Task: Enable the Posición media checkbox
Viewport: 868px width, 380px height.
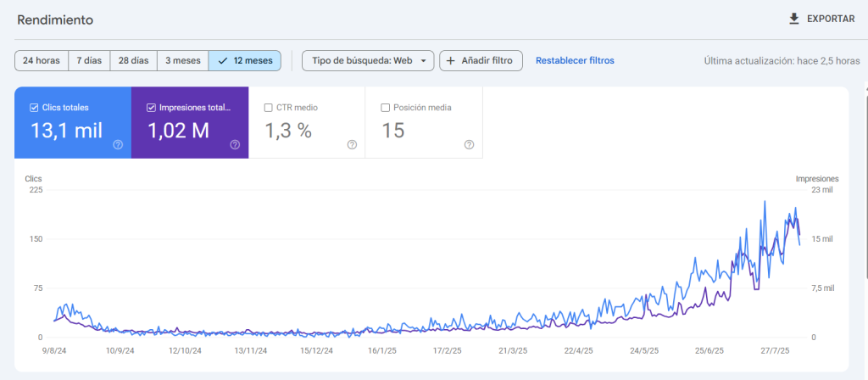Action: (x=386, y=108)
